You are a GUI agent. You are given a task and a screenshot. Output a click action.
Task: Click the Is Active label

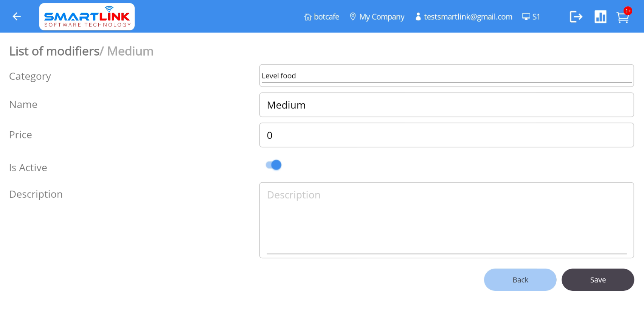click(28, 168)
